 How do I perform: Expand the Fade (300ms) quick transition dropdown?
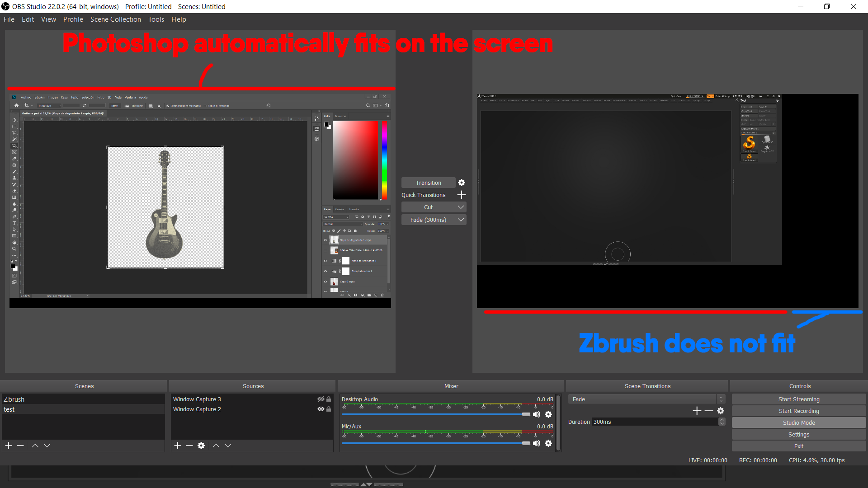(x=461, y=220)
